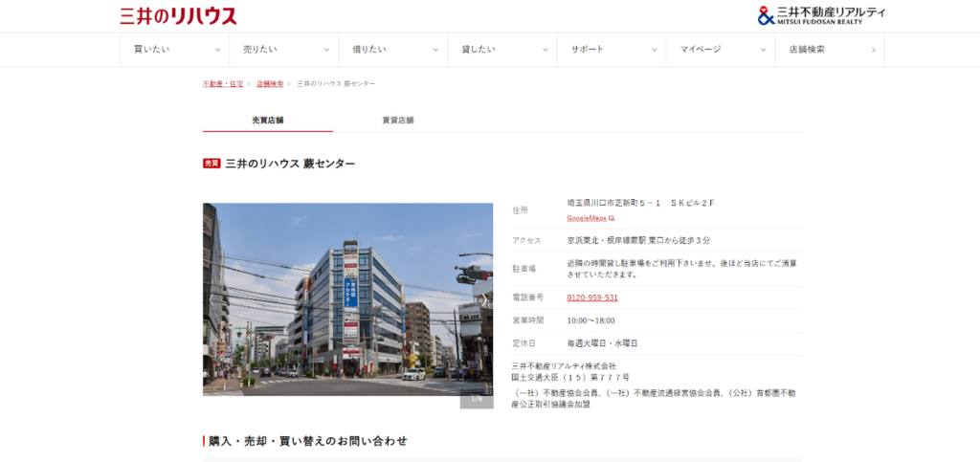Click the 国土交通大臣（１５）第７７７号 text
Viewport: 980px width, 462px height.
pos(570,378)
